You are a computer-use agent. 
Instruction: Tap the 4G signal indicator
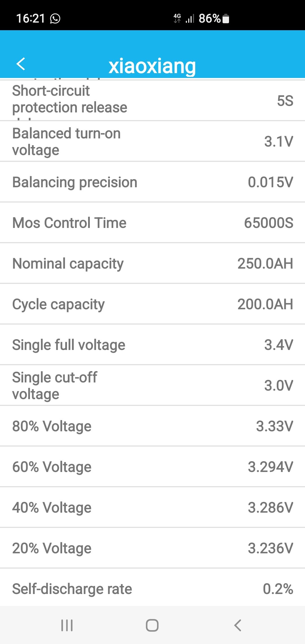coord(177,18)
